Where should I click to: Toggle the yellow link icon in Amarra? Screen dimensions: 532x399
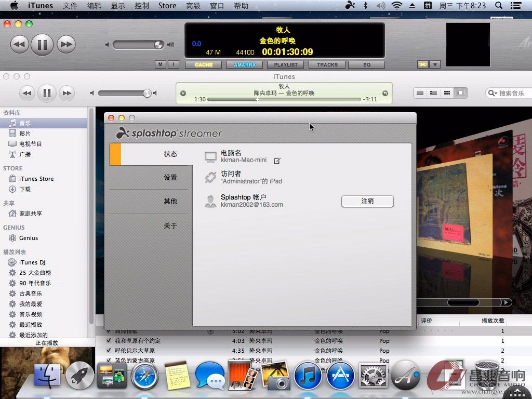pyautogui.click(x=422, y=64)
